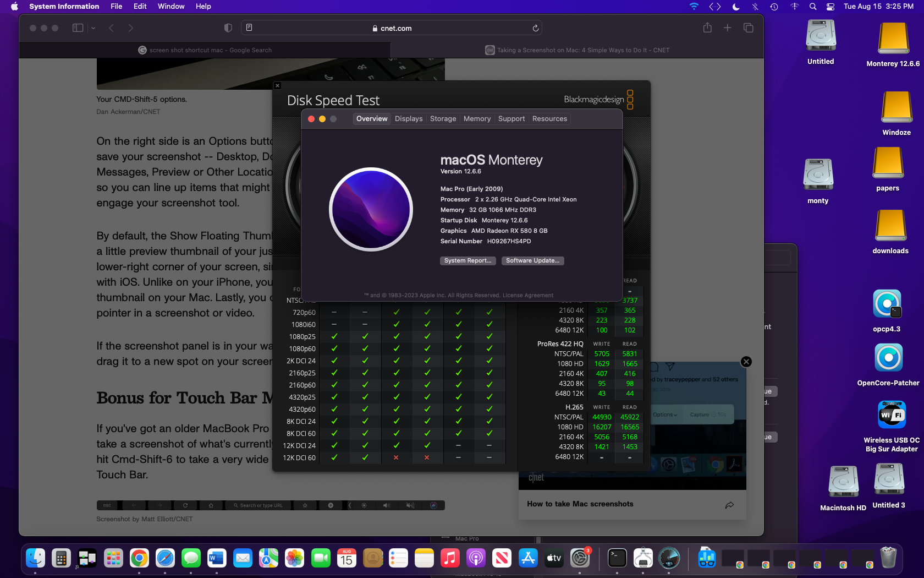Toggle Focus moon in menu bar
This screenshot has width=924, height=578.
736,7
